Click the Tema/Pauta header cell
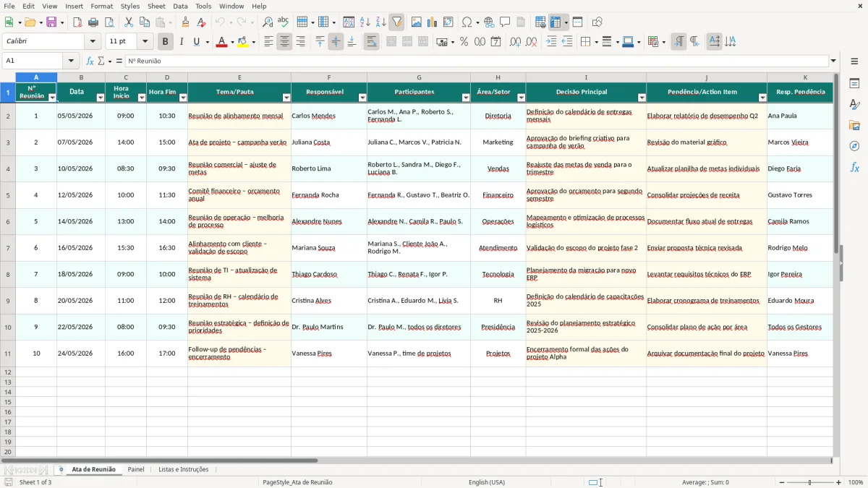868x488 pixels. click(x=239, y=92)
